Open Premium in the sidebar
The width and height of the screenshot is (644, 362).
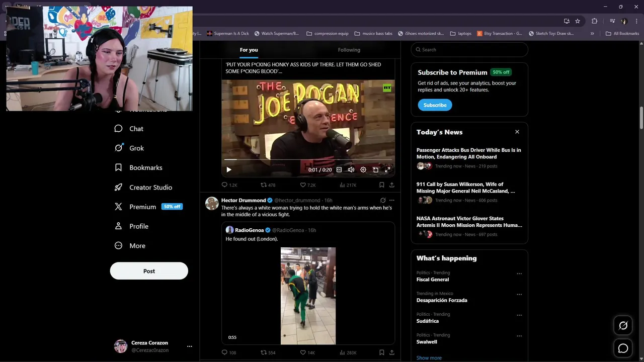(148, 207)
